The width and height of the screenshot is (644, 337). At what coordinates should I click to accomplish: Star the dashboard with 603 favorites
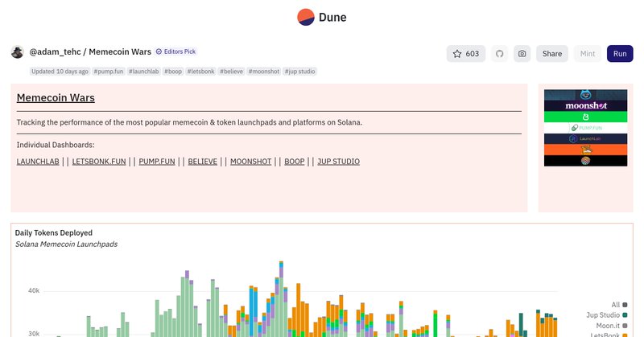tap(466, 54)
